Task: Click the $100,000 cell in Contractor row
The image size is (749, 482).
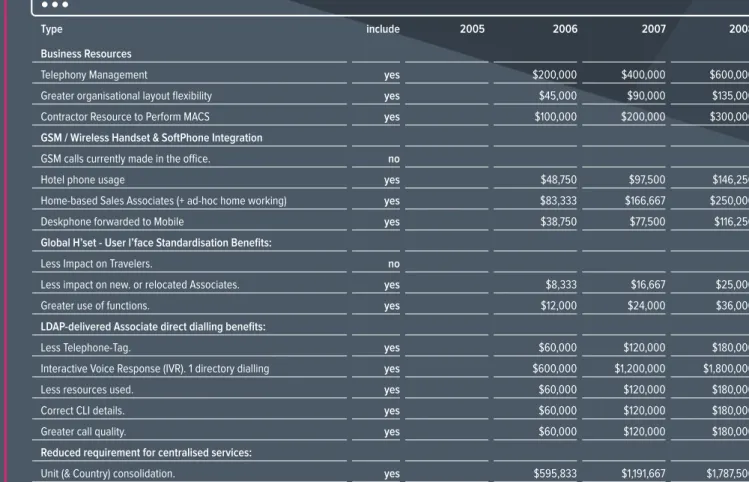Action: (x=556, y=117)
